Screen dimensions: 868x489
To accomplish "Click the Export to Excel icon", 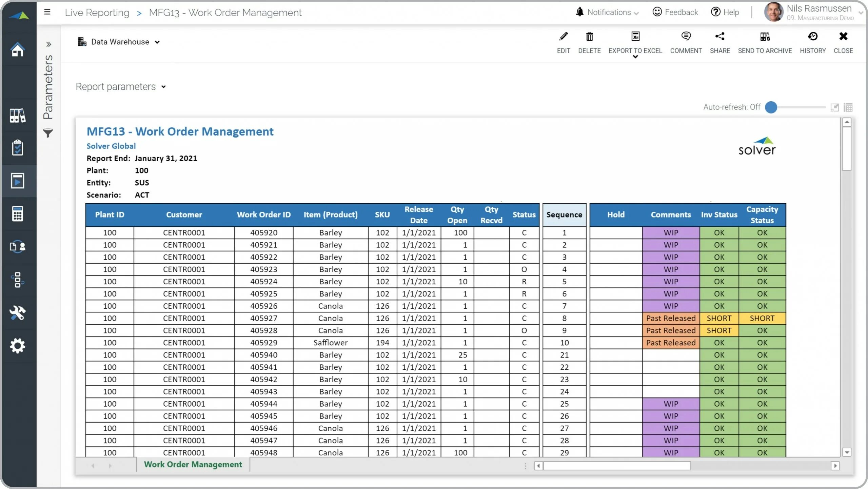I will [635, 36].
